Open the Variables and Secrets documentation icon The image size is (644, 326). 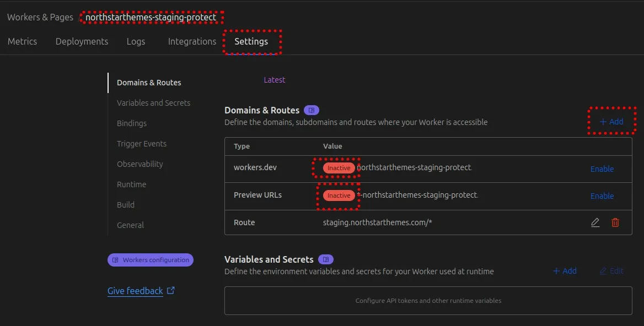click(x=326, y=259)
